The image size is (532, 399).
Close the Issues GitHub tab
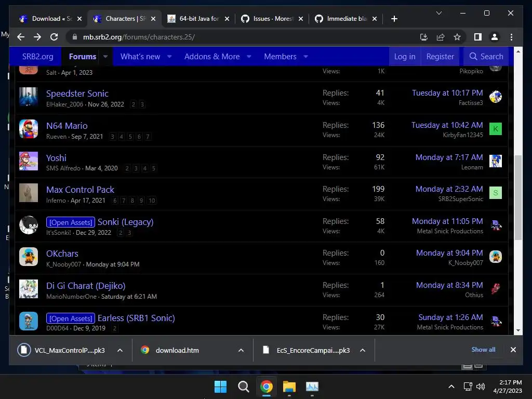coord(301,19)
